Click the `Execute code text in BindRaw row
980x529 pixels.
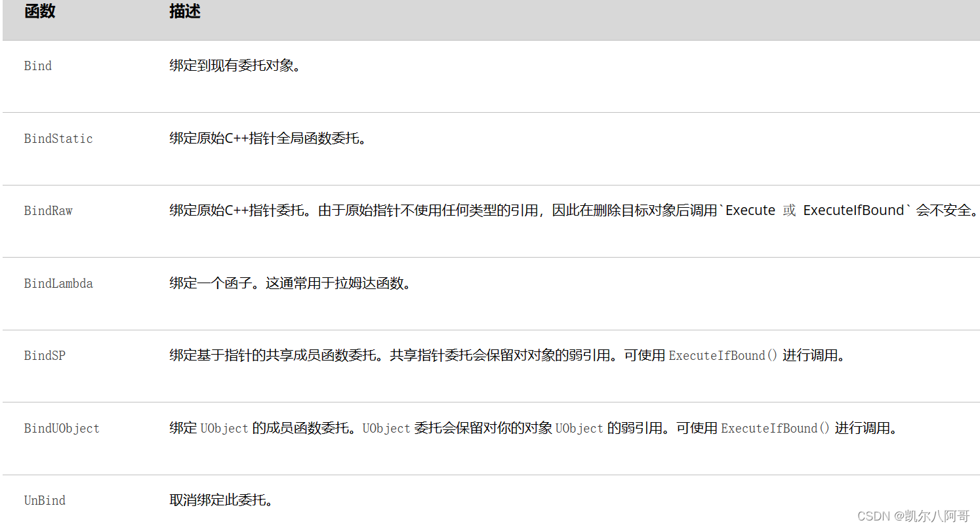click(748, 211)
